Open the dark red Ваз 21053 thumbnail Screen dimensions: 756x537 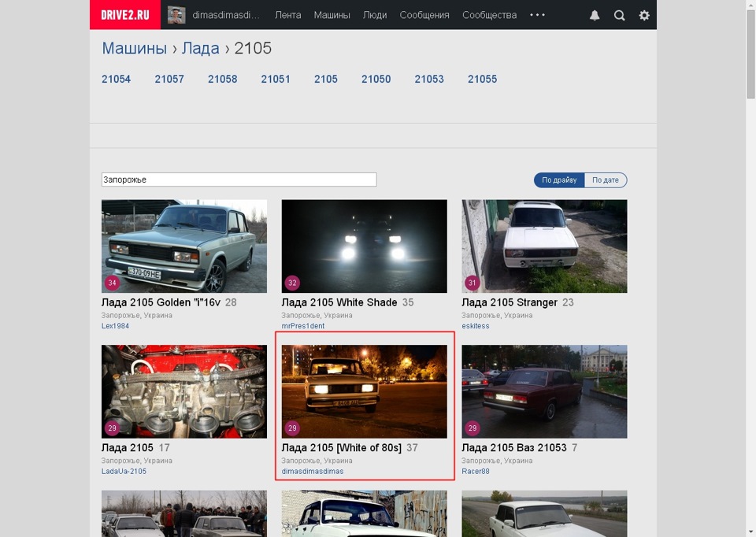click(544, 391)
